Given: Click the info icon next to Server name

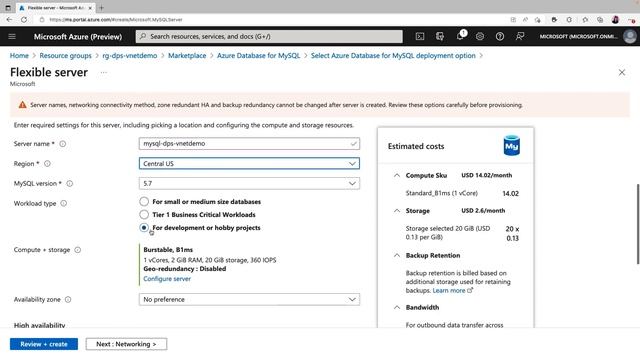Looking at the screenshot, I should pos(62,144).
